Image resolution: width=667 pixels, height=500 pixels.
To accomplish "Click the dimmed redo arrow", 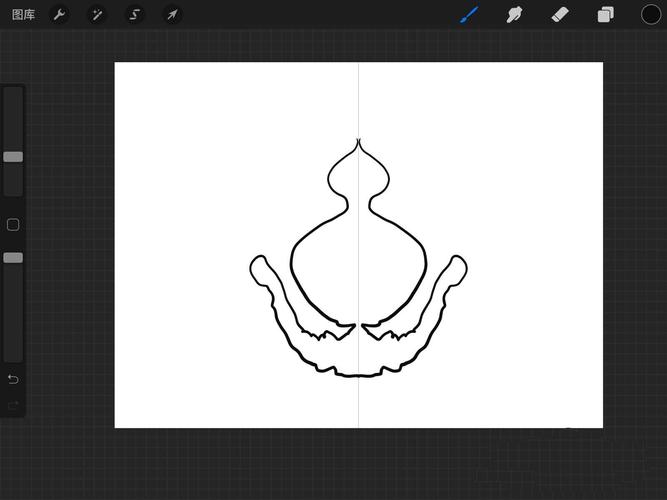I will 13,405.
